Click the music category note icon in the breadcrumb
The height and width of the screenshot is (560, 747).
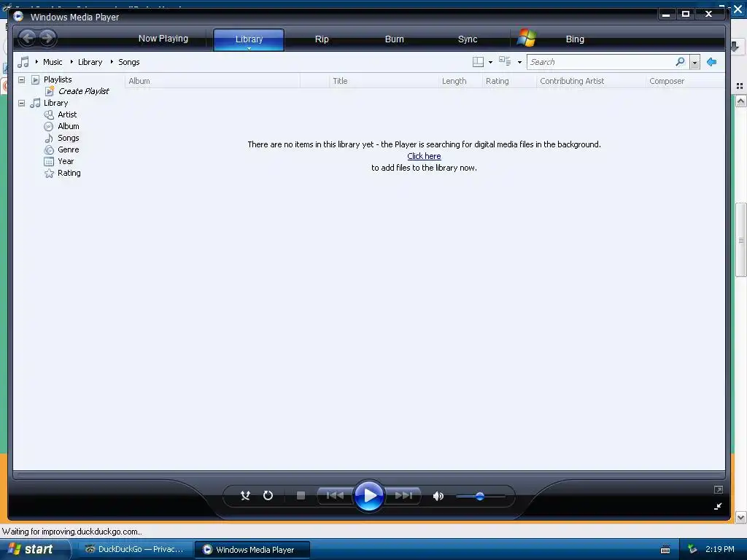click(x=23, y=62)
